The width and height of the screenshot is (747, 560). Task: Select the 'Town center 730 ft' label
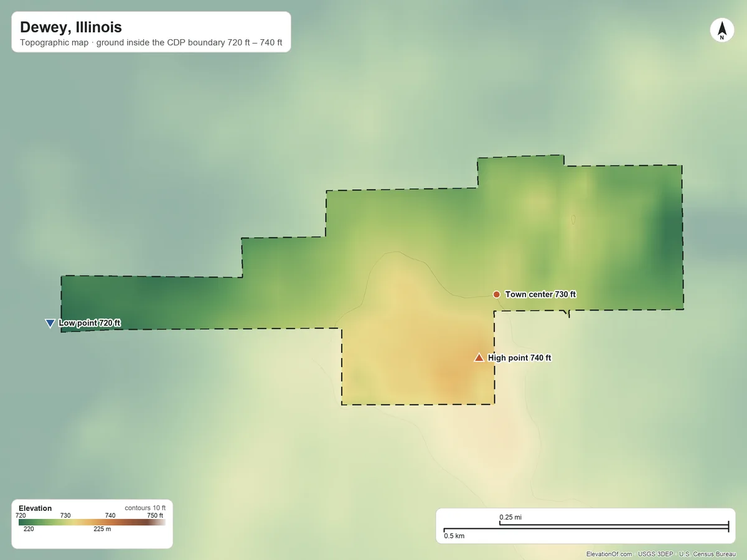tap(540, 294)
